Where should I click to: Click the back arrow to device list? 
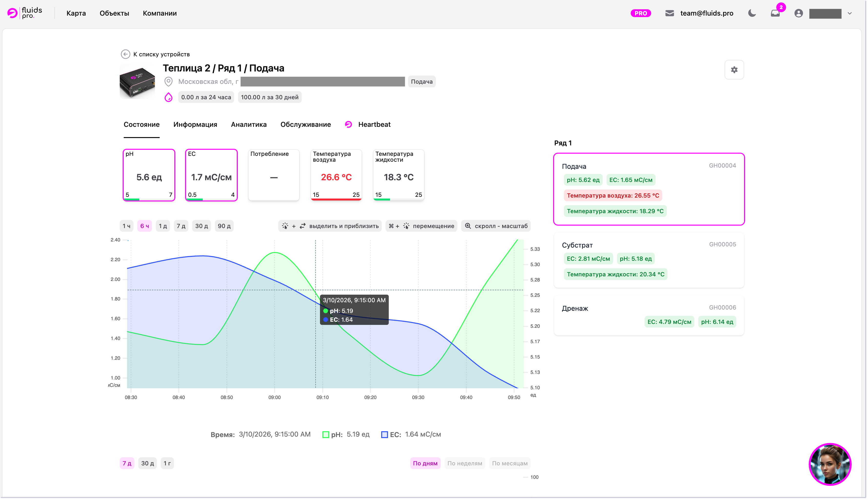(125, 54)
